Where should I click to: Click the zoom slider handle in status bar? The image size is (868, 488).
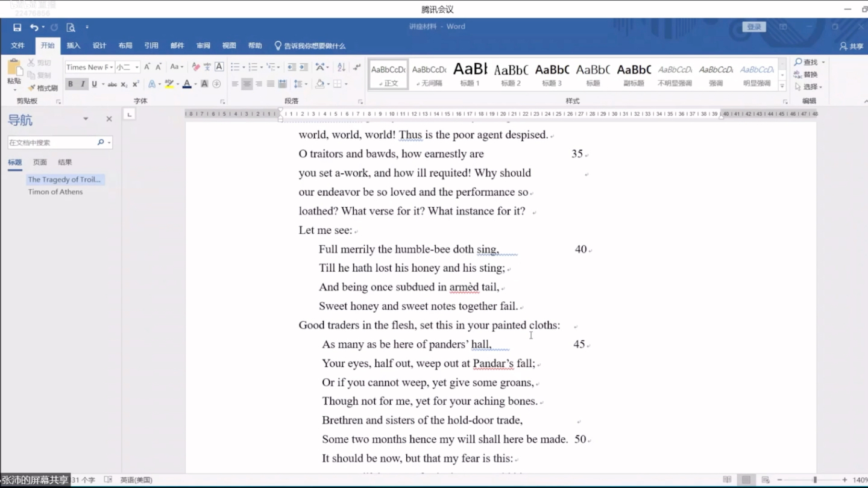point(815,480)
